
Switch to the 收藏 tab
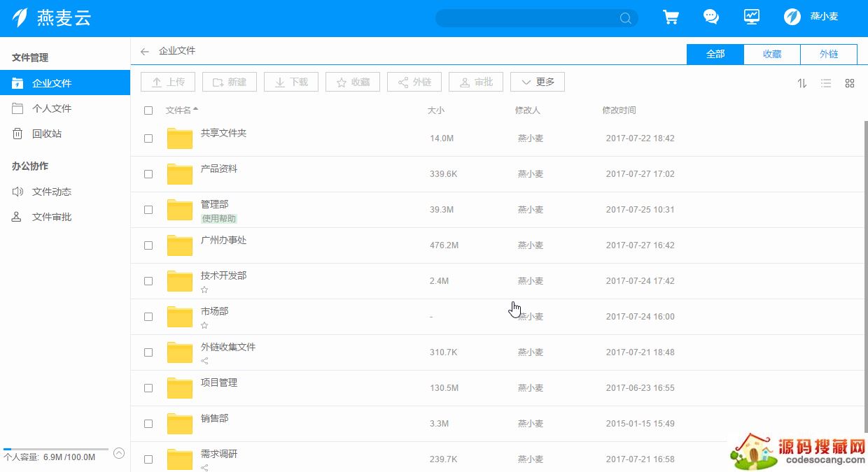click(771, 54)
